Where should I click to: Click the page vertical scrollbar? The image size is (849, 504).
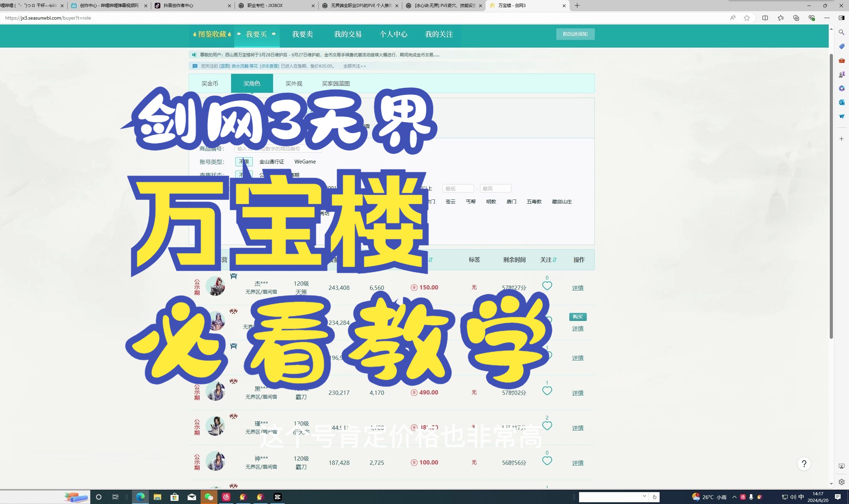pyautogui.click(x=831, y=196)
